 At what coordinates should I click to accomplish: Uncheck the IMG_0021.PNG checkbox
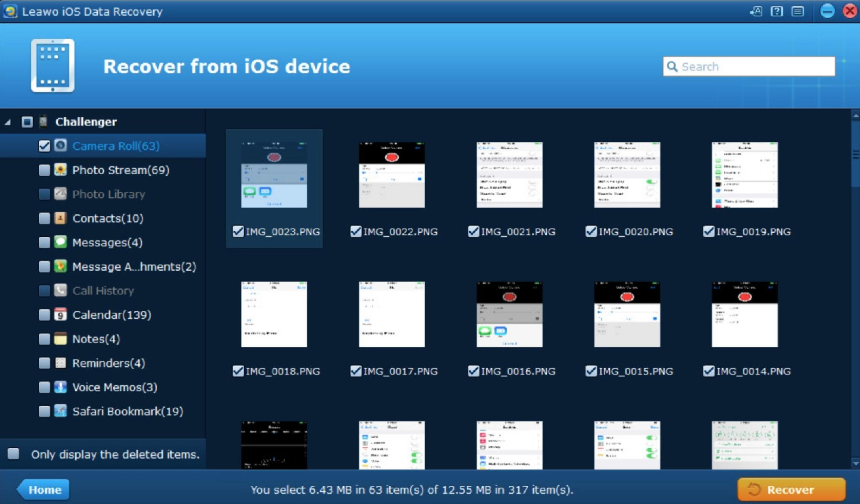473,231
